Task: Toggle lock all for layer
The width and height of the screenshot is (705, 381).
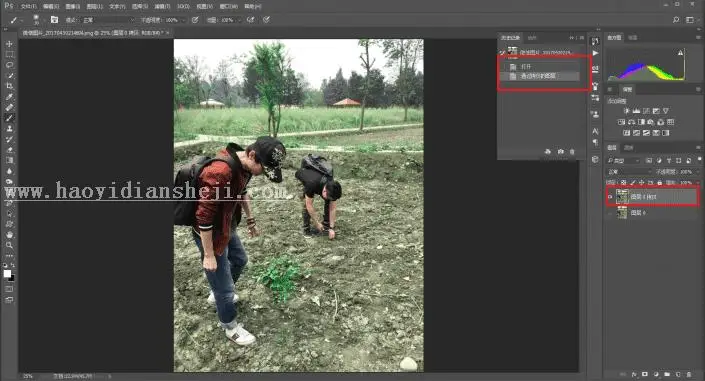Action: point(660,183)
